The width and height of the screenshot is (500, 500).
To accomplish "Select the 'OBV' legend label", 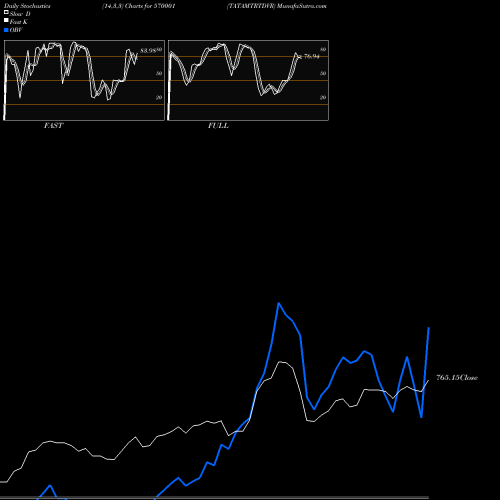I will coord(16,30).
